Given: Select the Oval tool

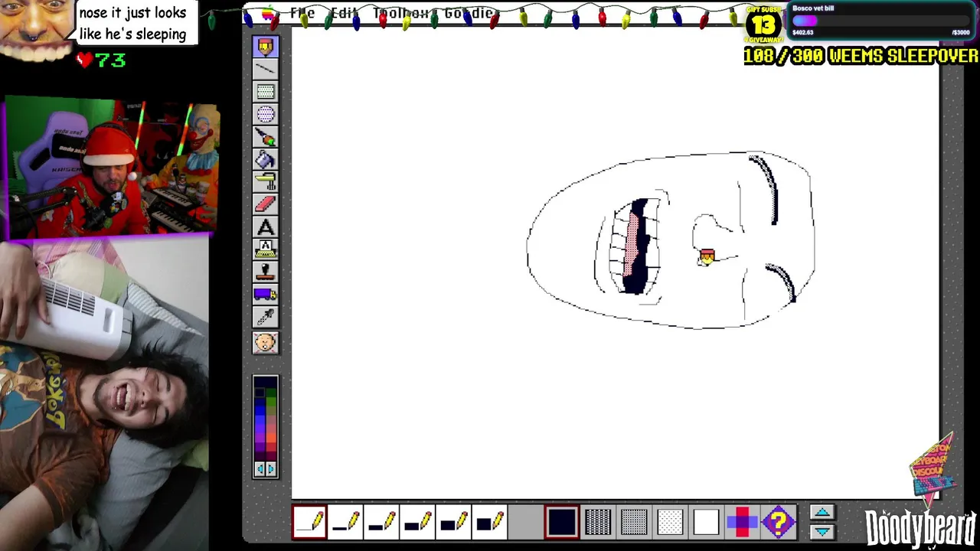Looking at the screenshot, I should pyautogui.click(x=266, y=114).
